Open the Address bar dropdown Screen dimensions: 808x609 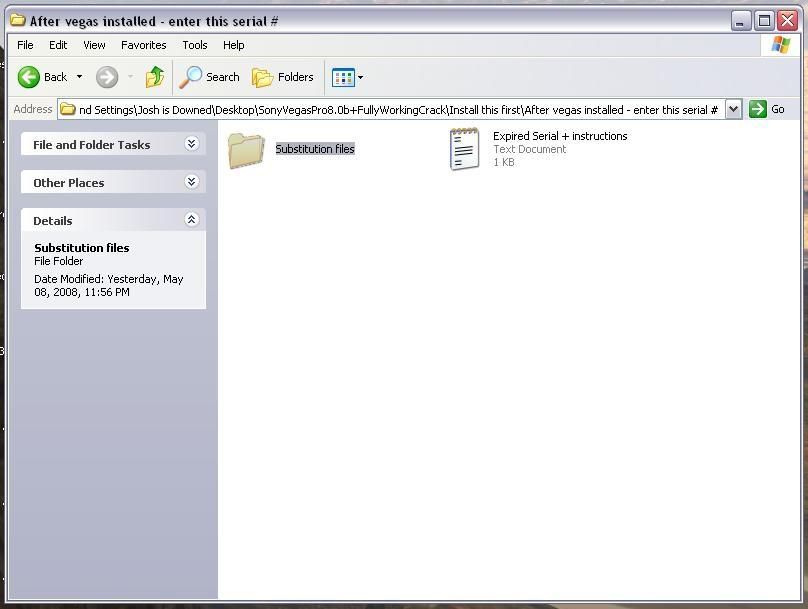733,109
